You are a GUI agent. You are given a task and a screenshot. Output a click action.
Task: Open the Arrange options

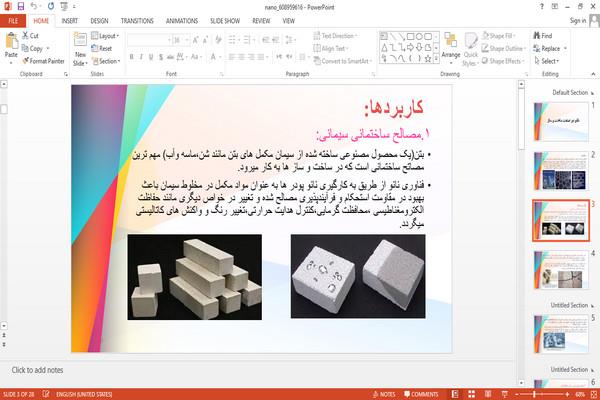point(451,46)
